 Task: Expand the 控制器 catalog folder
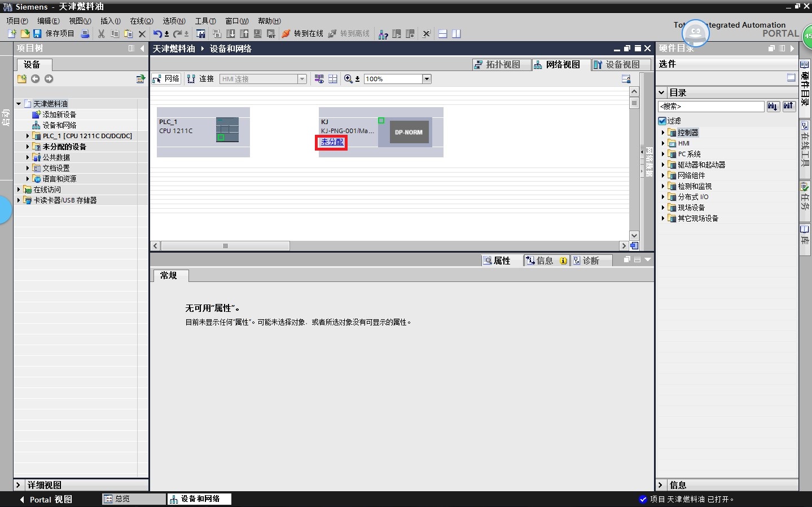click(x=663, y=133)
